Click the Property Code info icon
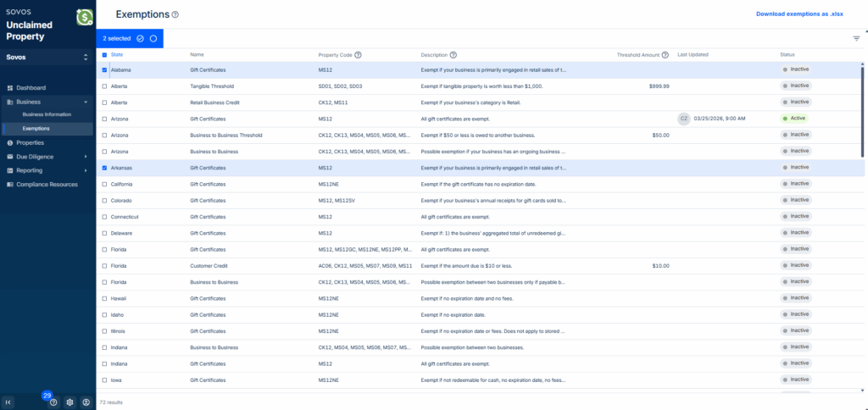 click(359, 55)
